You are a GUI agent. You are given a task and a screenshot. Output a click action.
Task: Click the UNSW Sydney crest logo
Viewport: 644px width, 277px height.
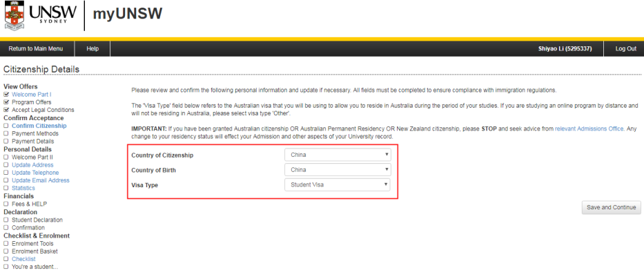14,16
